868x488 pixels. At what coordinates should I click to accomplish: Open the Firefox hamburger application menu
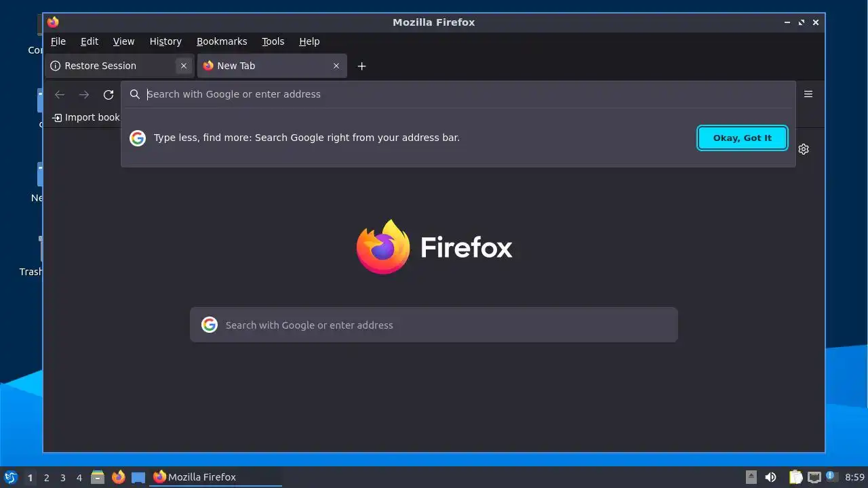808,94
